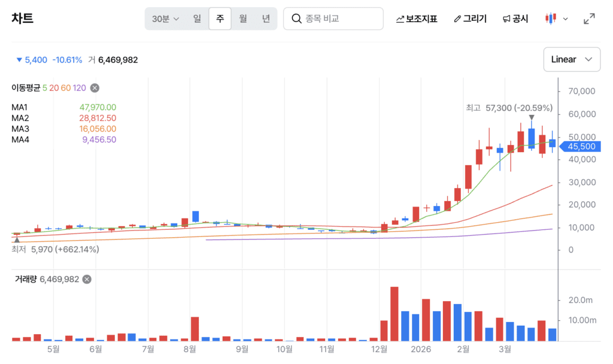Click the 45,500 current price tag
Viewport: 613px width, 364px height.
click(x=581, y=146)
